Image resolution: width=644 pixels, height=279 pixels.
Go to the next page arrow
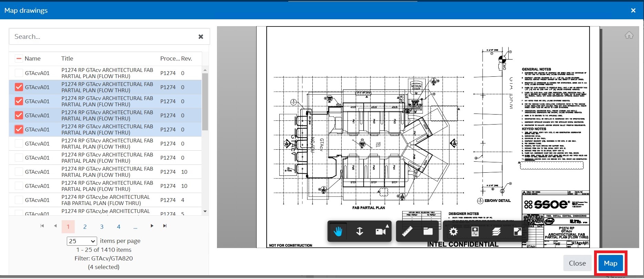[152, 226]
